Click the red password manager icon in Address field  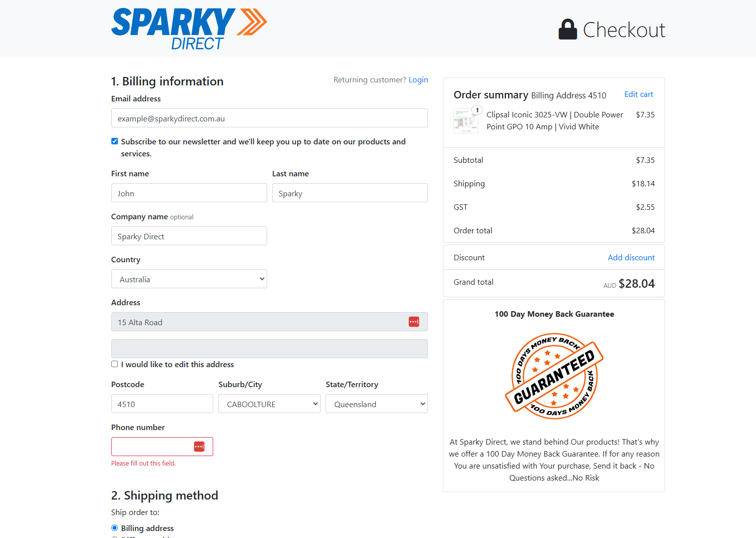pyautogui.click(x=414, y=322)
